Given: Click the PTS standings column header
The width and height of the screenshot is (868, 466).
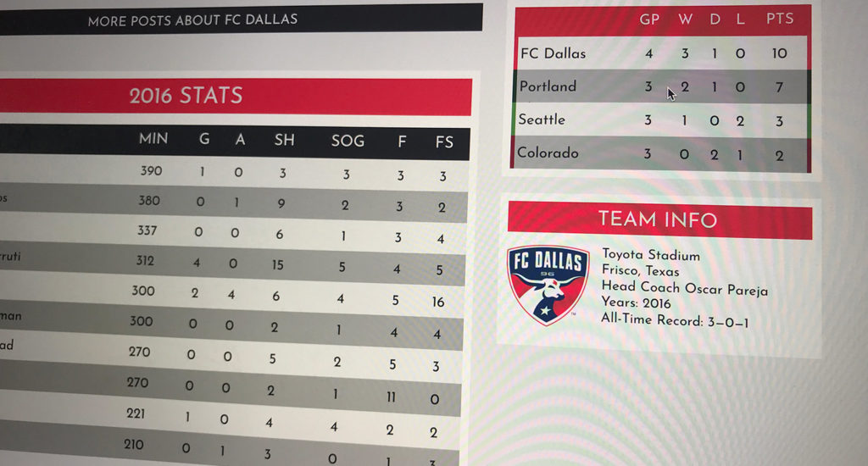Looking at the screenshot, I should (780, 19).
